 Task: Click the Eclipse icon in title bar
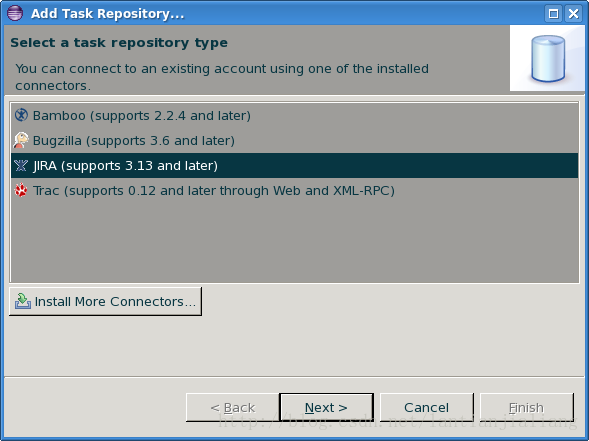click(x=15, y=13)
